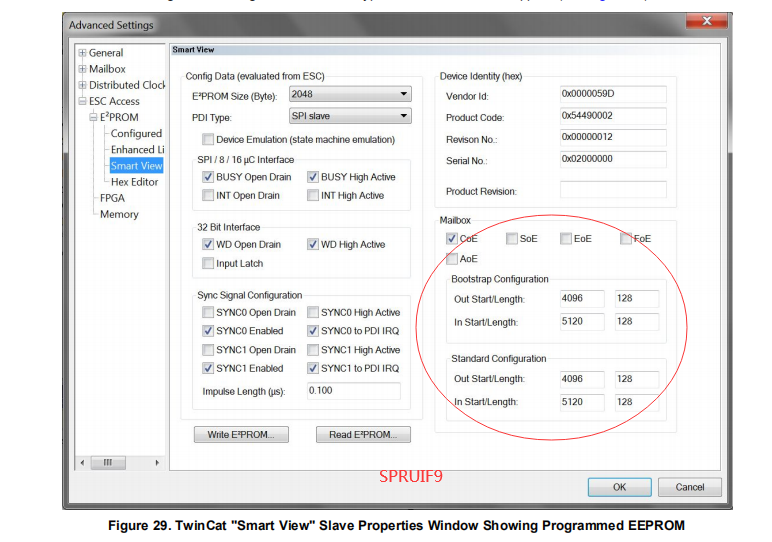772x542 pixels.
Task: Check INT High Active
Action: pyautogui.click(x=313, y=195)
